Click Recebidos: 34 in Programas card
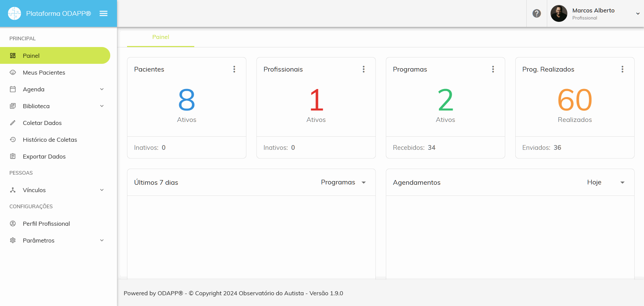This screenshot has height=306, width=644. [414, 147]
